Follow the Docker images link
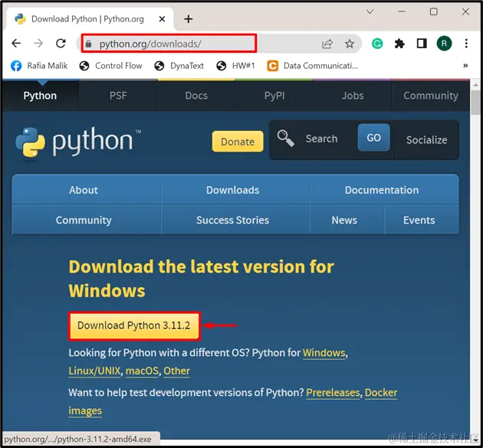This screenshot has width=483, height=448. click(381, 393)
